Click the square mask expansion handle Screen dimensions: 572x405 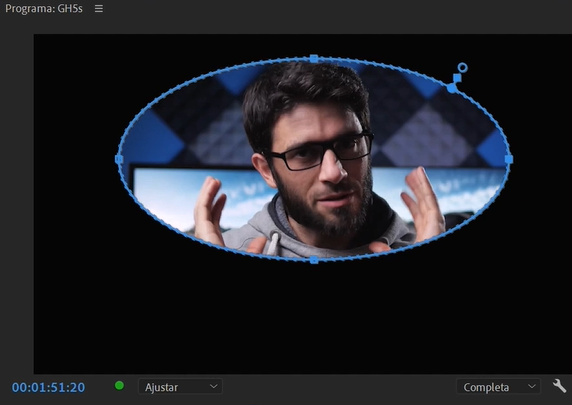coord(457,78)
